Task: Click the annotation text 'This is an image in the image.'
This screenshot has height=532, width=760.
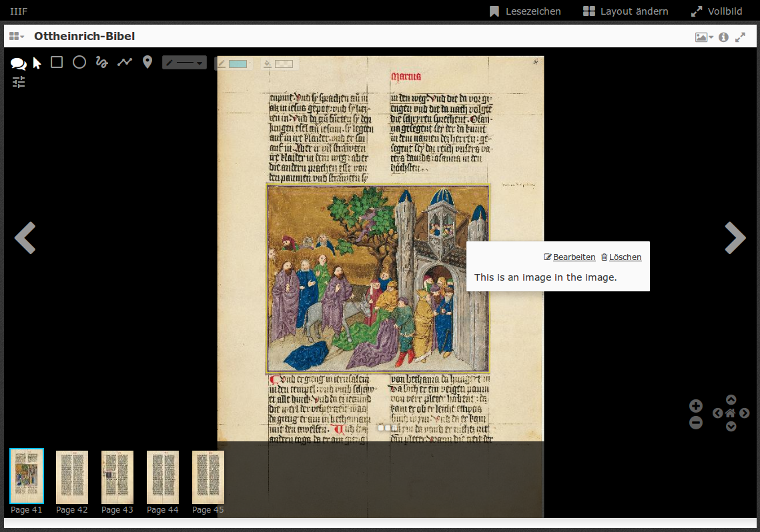Action: [x=545, y=277]
